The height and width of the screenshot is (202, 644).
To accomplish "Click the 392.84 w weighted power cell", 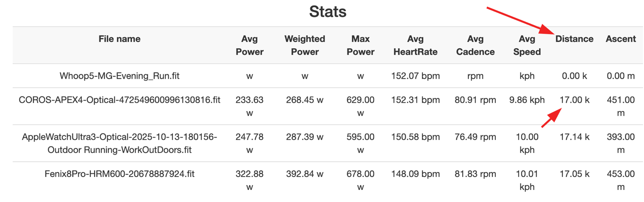I will [305, 174].
